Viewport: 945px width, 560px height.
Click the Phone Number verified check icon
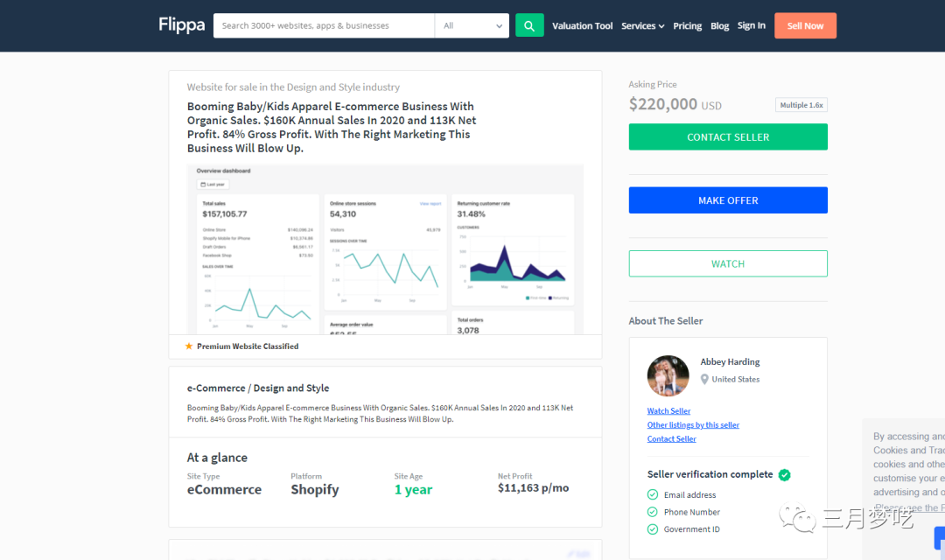(653, 512)
